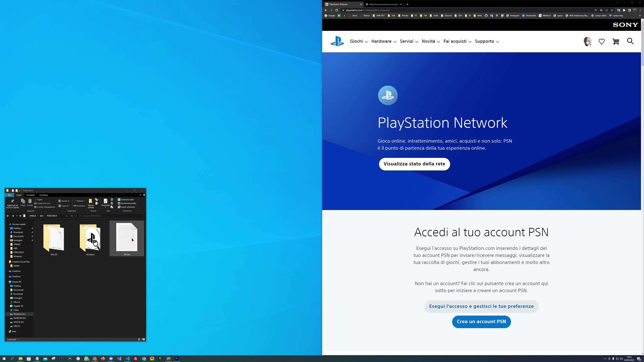Viewport: 644px width, 362px height.
Task: Create a Nuova cartella
Action: pos(91,203)
